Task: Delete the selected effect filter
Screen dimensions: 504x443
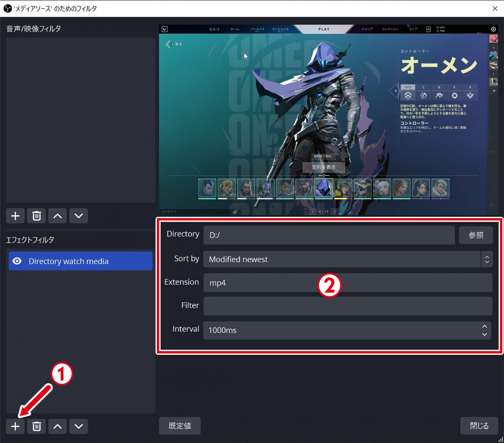Action: (37, 426)
